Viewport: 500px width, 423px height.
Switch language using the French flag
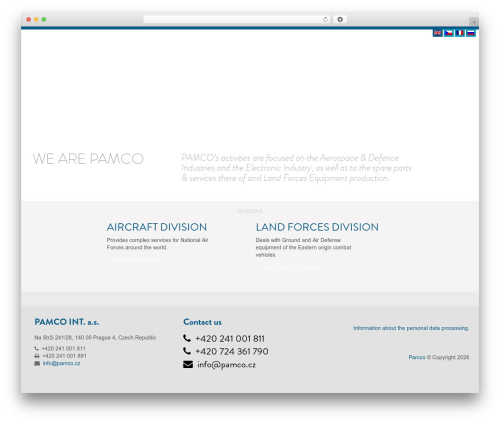click(x=460, y=33)
